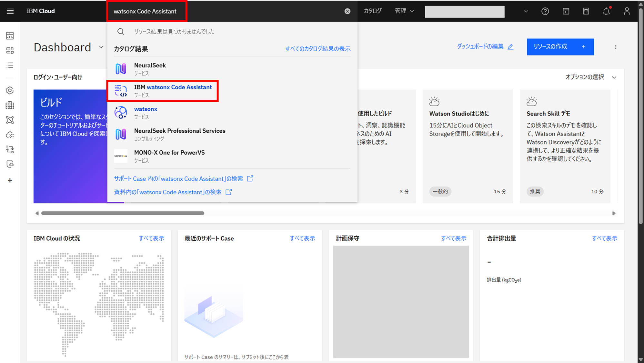Open the cost estimator calculator icon
Viewport: 644px width, 363px height.
pos(586,11)
